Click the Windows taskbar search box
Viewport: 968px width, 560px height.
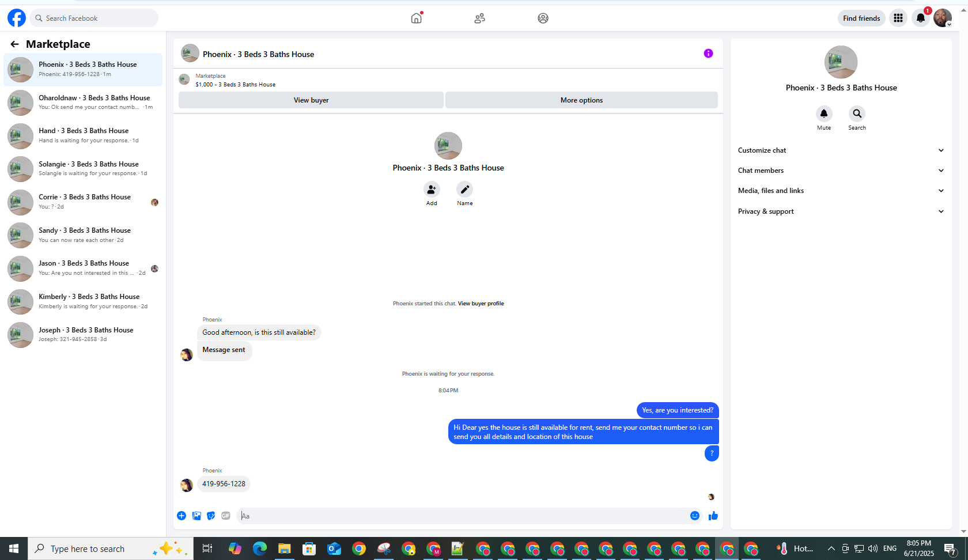111,548
